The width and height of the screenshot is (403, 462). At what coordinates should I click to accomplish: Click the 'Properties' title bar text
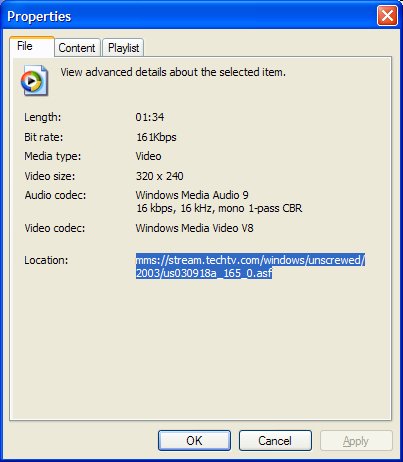39,17
